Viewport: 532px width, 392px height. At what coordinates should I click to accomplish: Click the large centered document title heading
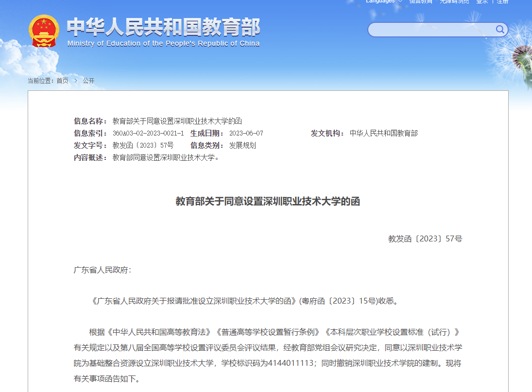pyautogui.click(x=268, y=202)
